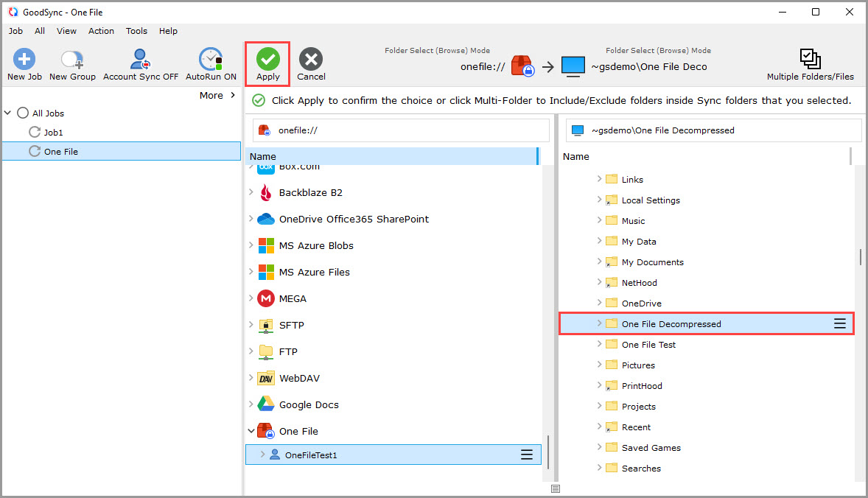Select the Recent folder

[x=636, y=427]
